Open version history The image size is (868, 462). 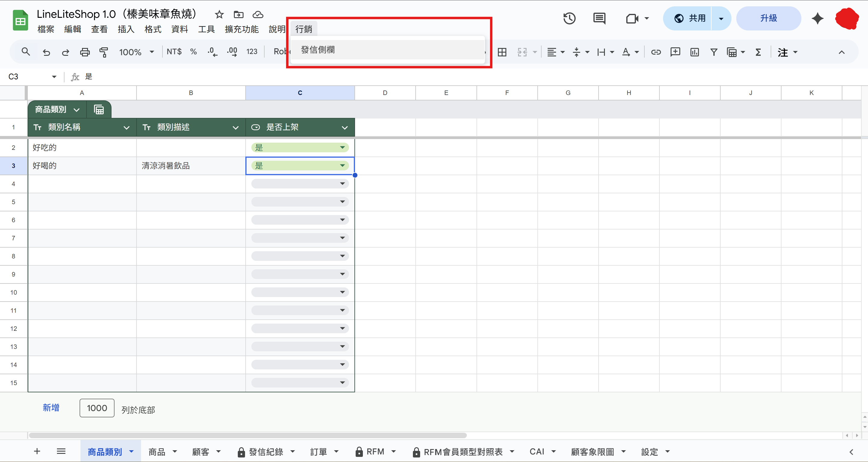[569, 18]
